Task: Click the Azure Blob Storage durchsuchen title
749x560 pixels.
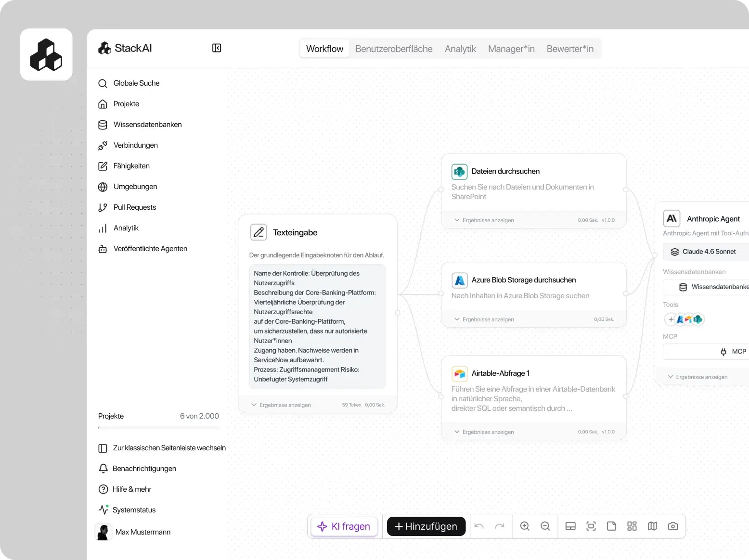Action: [x=524, y=280]
